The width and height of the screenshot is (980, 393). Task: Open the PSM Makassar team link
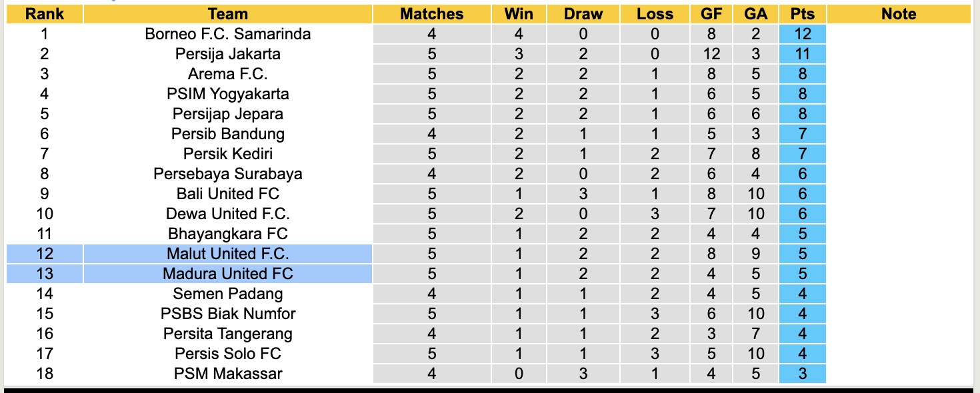click(227, 374)
